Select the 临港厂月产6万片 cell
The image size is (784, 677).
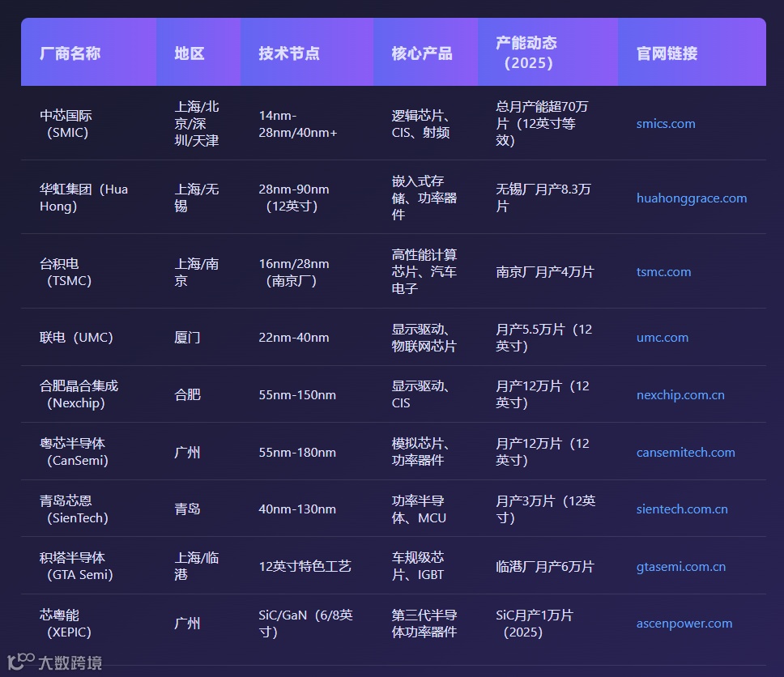pos(548,566)
